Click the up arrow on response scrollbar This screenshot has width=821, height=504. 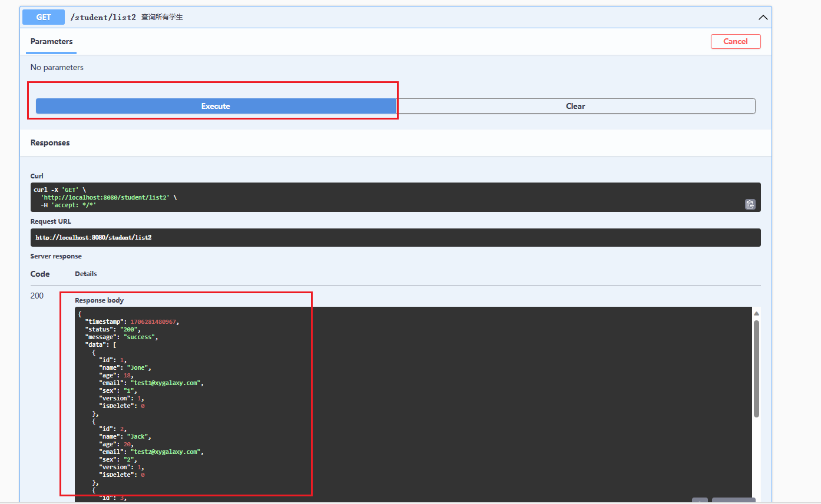[x=756, y=314]
